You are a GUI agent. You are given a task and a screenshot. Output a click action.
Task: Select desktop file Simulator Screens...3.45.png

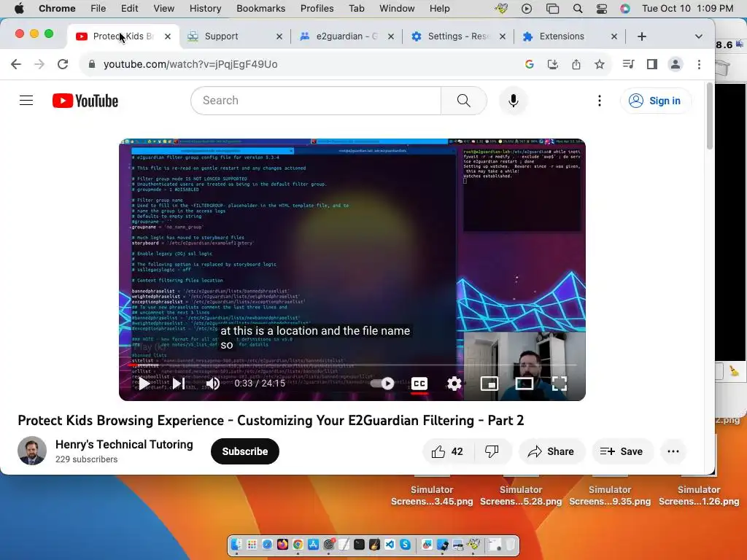point(432,495)
